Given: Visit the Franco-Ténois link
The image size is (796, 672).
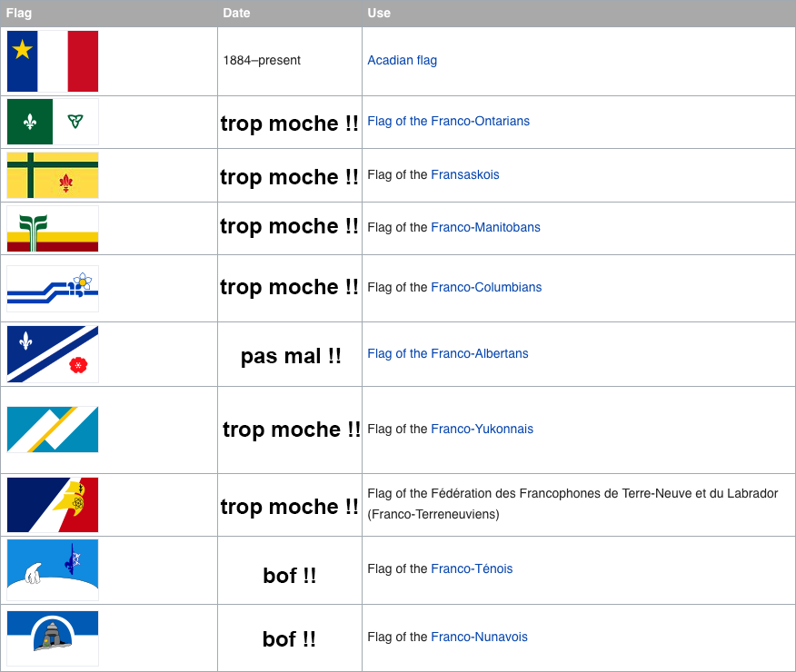Looking at the screenshot, I should pos(472,568).
